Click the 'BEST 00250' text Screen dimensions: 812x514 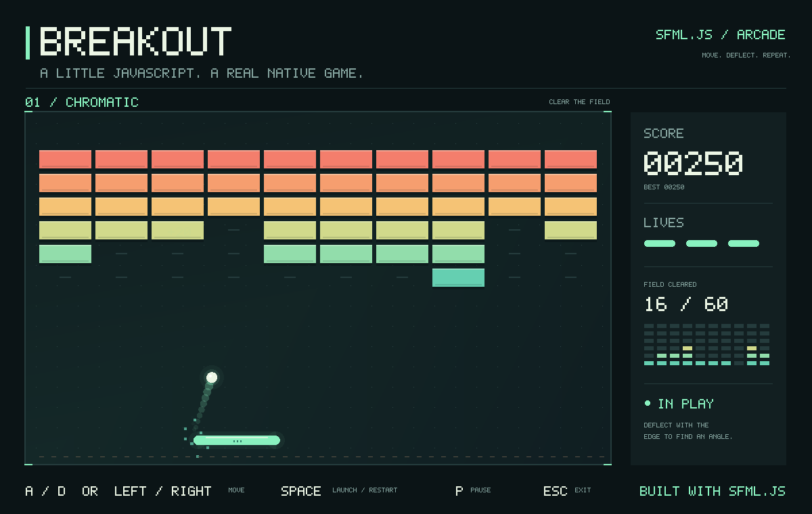(664, 187)
